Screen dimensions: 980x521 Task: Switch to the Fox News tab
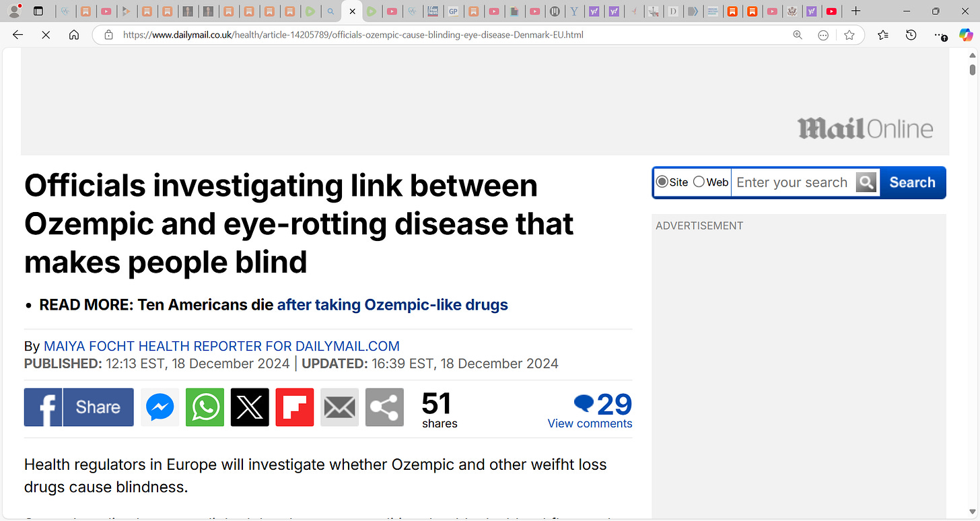433,11
